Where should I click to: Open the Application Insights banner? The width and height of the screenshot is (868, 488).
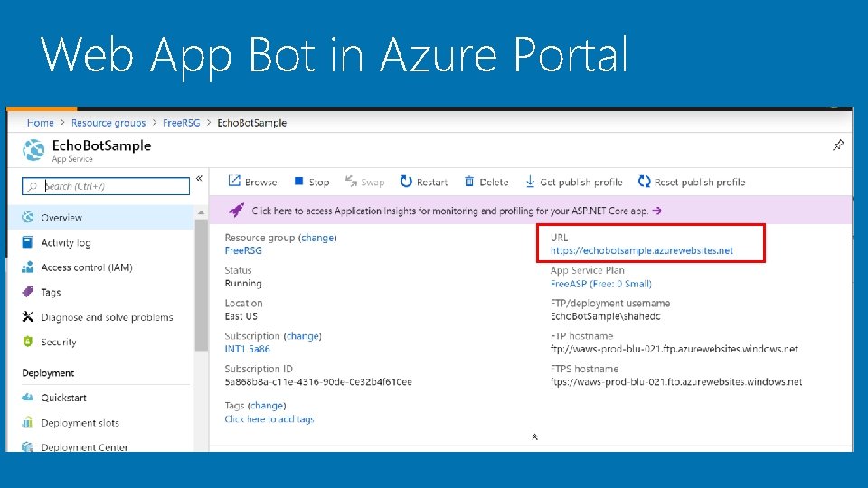coord(531,211)
